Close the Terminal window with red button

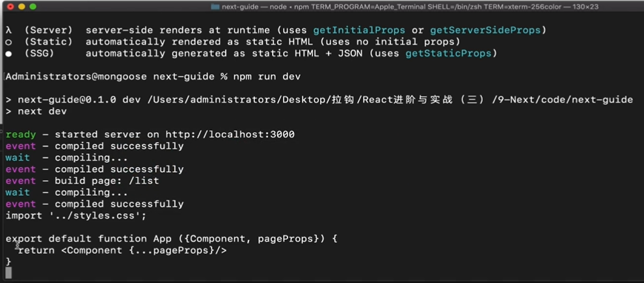[8, 7]
